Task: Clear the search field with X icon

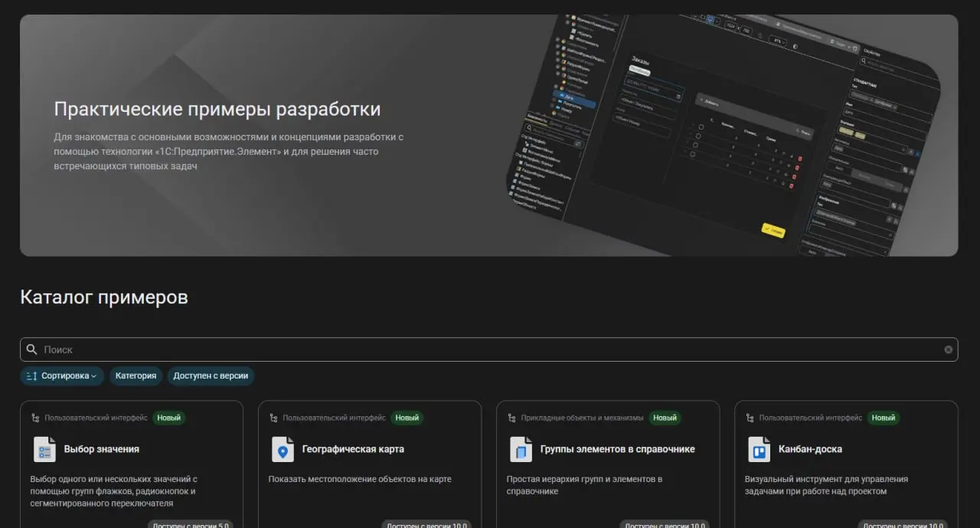Action: click(948, 349)
